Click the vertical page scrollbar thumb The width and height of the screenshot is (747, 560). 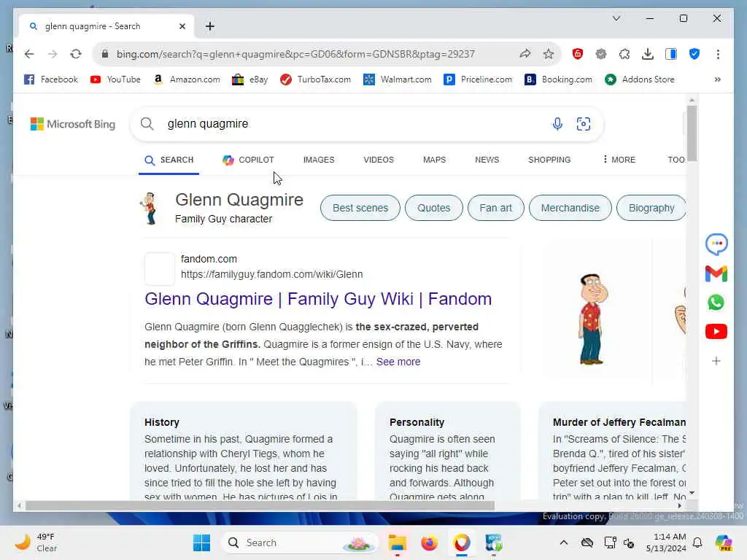692,133
